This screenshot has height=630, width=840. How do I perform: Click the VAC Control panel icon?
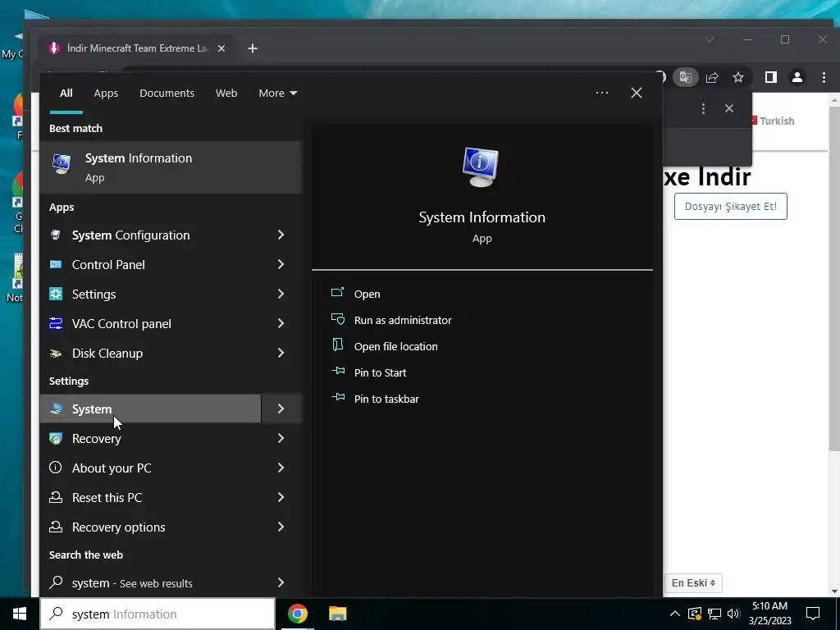click(x=56, y=323)
